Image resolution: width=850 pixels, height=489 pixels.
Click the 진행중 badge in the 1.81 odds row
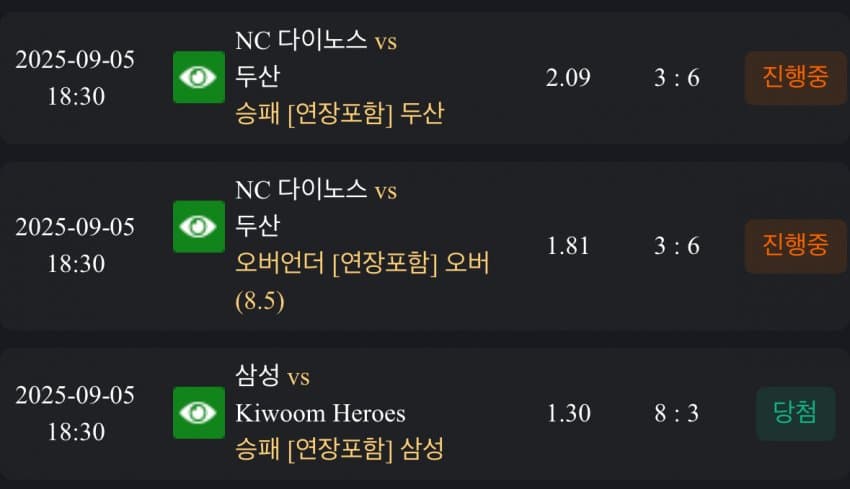pyautogui.click(x=795, y=246)
